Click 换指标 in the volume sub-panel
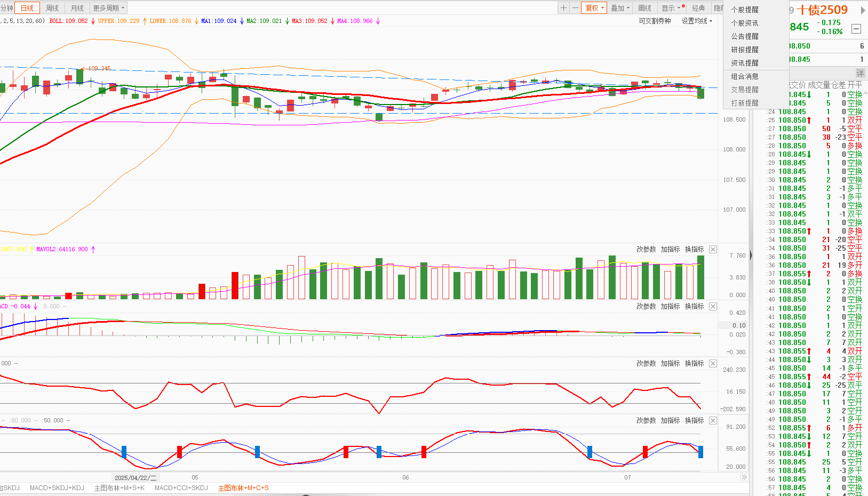The height and width of the screenshot is (496, 868). point(694,250)
